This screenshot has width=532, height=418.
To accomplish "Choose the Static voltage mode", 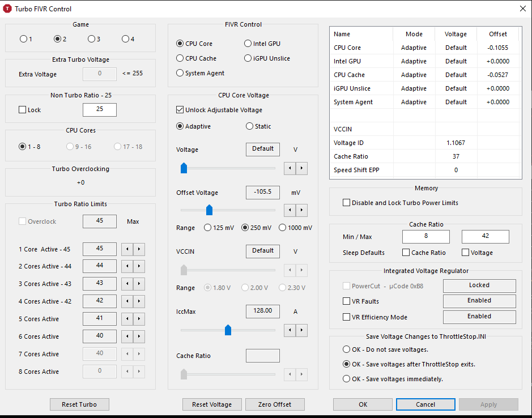I will click(x=249, y=126).
